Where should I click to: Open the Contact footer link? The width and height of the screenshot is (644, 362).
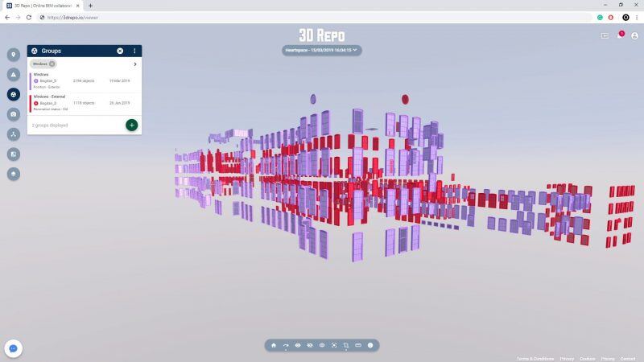click(628, 359)
